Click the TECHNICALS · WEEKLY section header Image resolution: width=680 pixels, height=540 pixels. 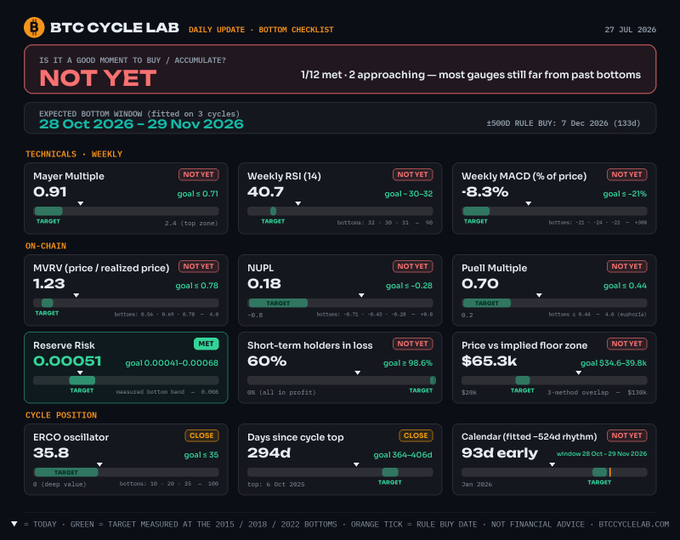74,154
